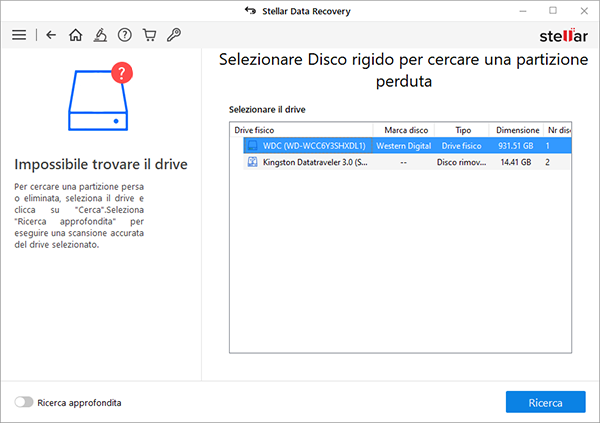Select the WDC (WD-WCC6Y3SHXDL1) drive row
The width and height of the screenshot is (600, 423).
tap(407, 145)
